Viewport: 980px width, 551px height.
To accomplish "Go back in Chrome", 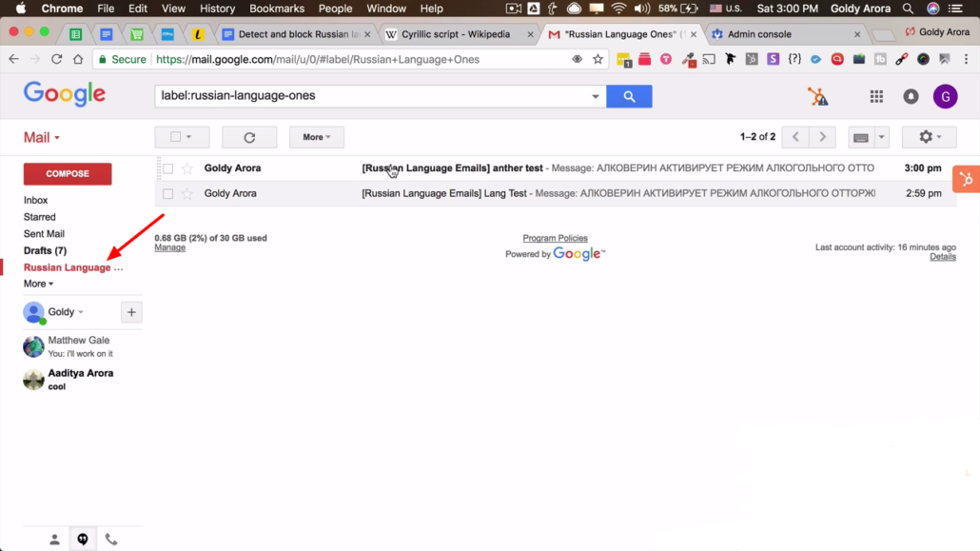I will tap(13, 59).
